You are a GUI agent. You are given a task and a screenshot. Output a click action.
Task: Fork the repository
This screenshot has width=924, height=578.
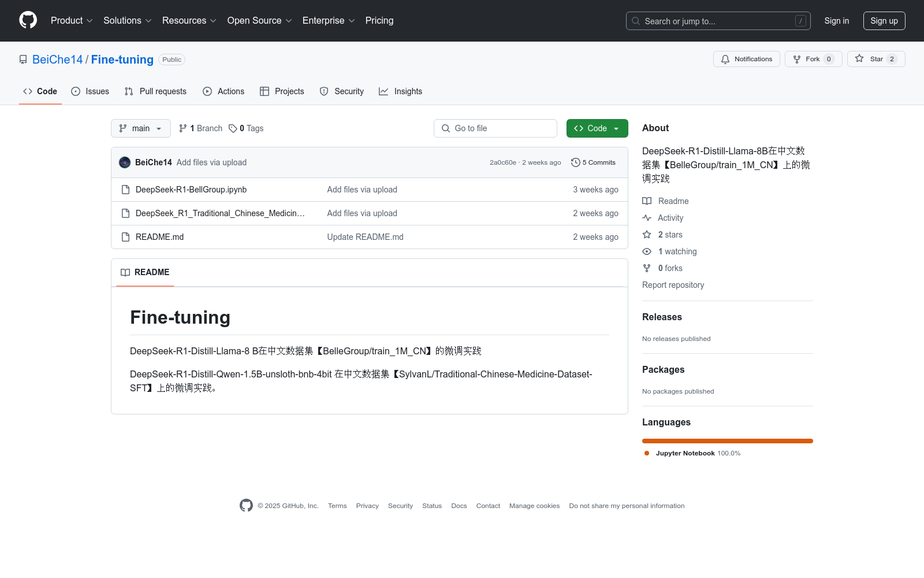coord(813,59)
